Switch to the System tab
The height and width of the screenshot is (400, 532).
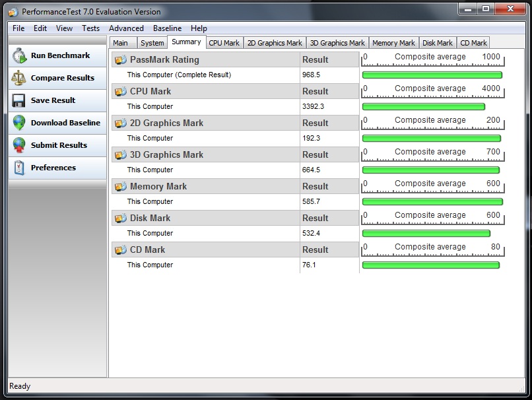point(152,43)
